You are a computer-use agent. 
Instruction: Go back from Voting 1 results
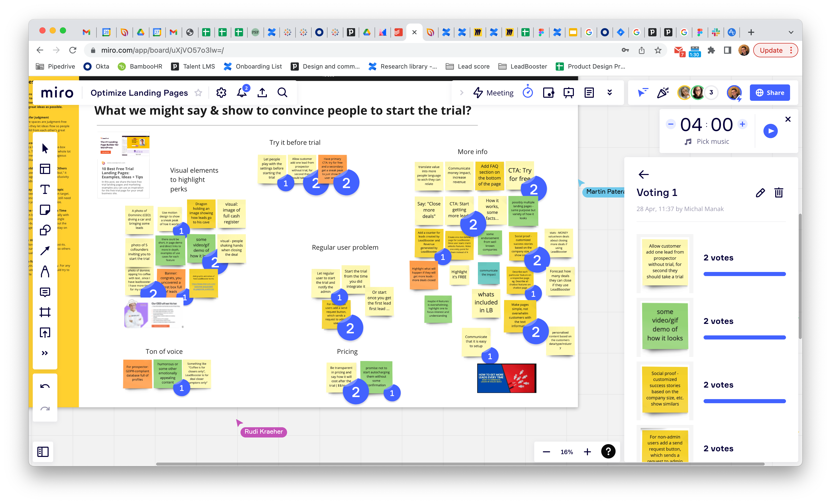643,174
